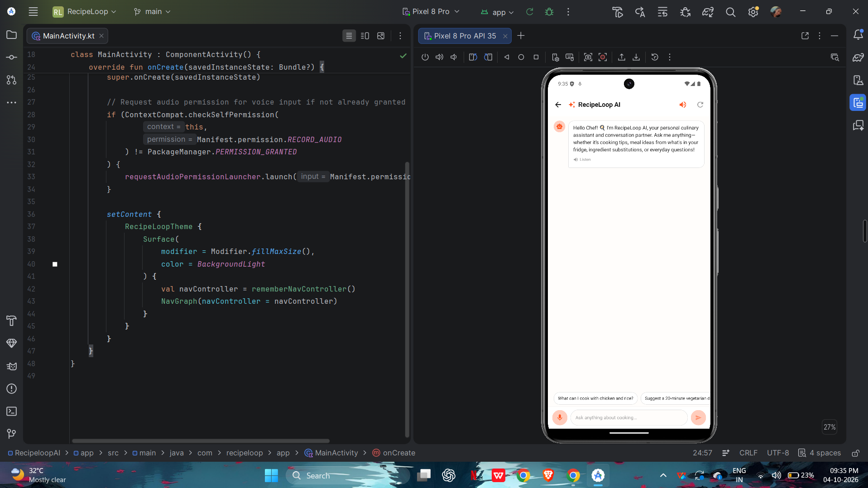The width and height of the screenshot is (868, 488).
Task: Click the emulator Home circle button
Action: pyautogui.click(x=521, y=57)
